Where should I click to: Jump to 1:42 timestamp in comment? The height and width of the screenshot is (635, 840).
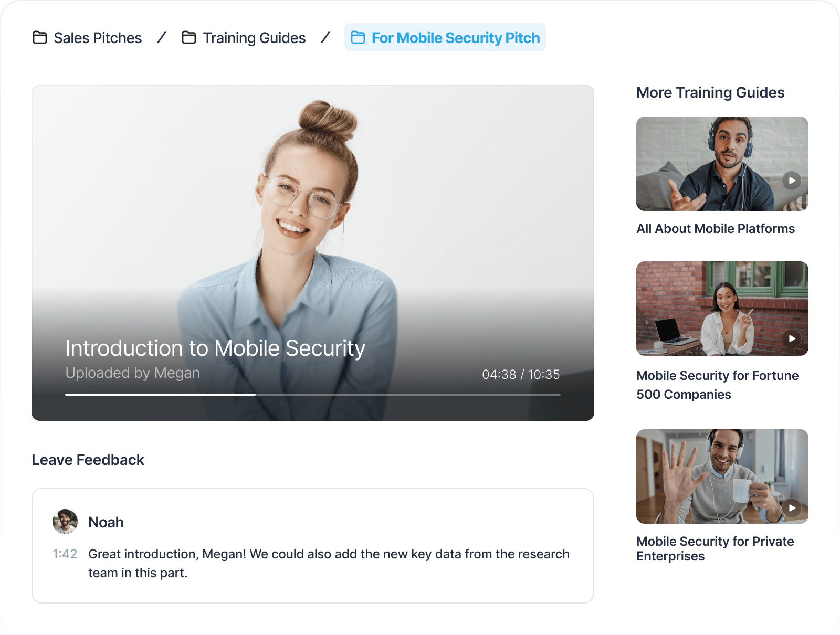(65, 554)
